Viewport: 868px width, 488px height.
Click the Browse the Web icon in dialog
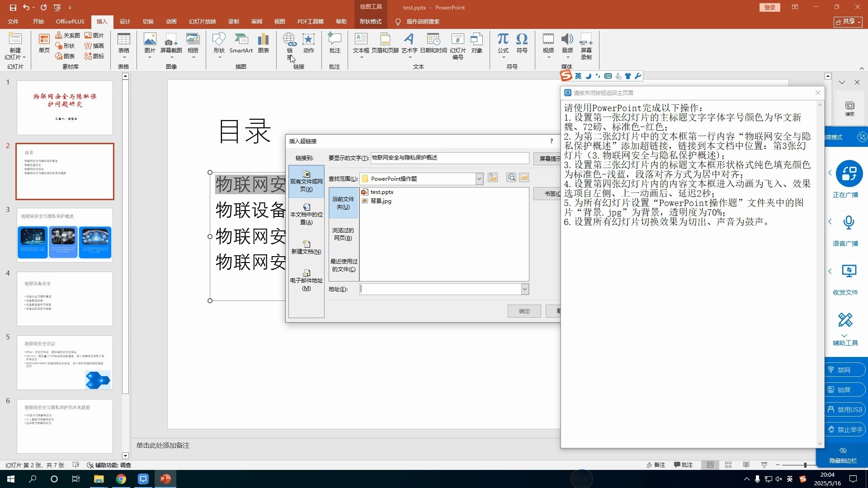[x=511, y=178]
